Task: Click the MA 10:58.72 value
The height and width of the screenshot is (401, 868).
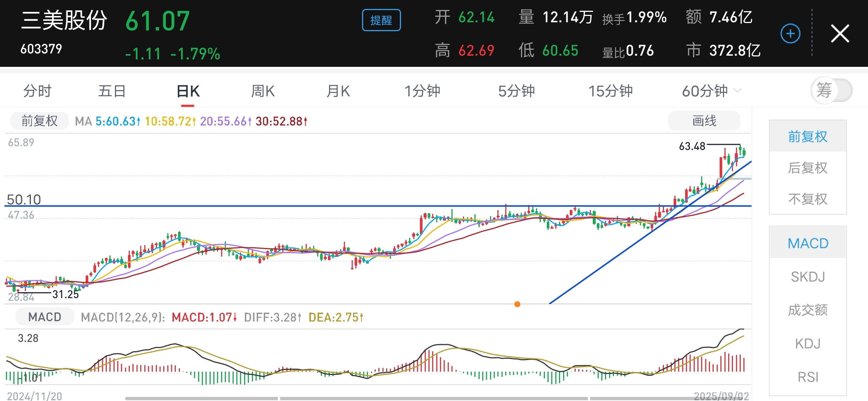Action: pyautogui.click(x=170, y=121)
